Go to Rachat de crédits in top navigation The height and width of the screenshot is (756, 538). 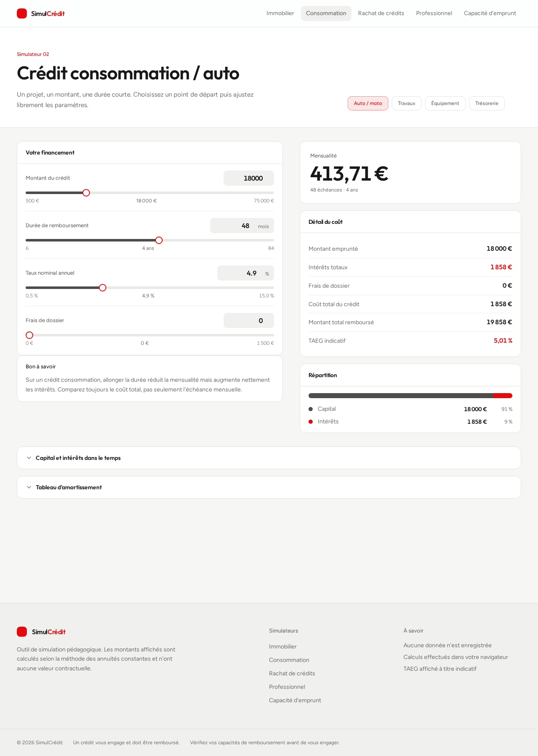[381, 13]
